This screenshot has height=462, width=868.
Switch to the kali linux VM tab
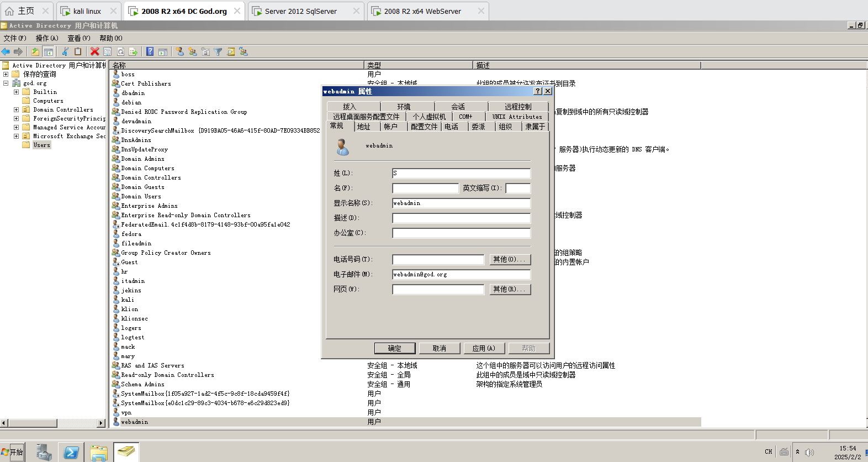point(87,11)
